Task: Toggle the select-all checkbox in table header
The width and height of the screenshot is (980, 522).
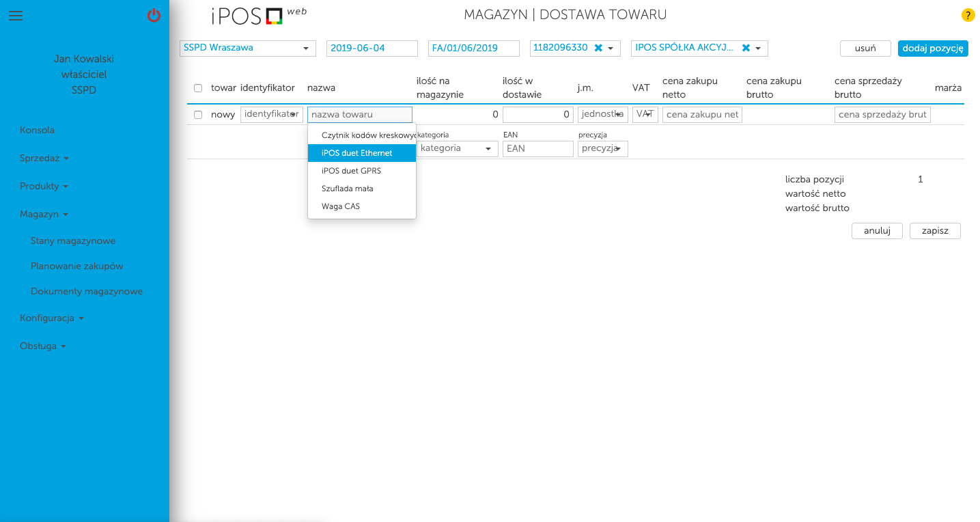Action: pyautogui.click(x=198, y=88)
